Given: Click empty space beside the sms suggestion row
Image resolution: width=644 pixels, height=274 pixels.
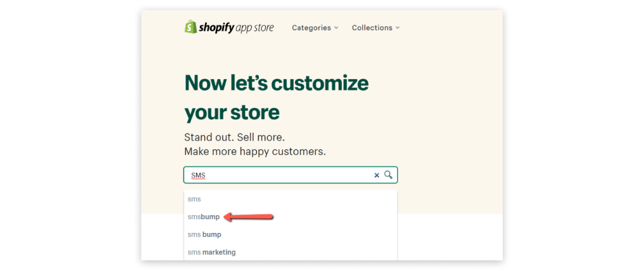Looking at the screenshot, I should pos(300,199).
